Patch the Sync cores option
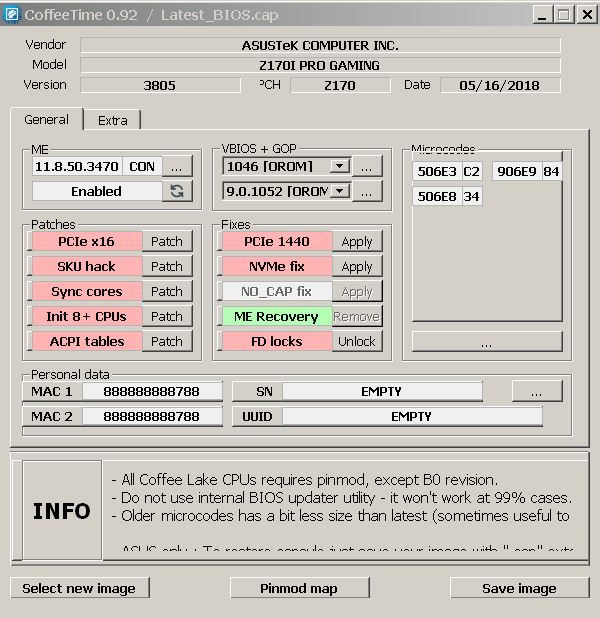 click(x=167, y=291)
